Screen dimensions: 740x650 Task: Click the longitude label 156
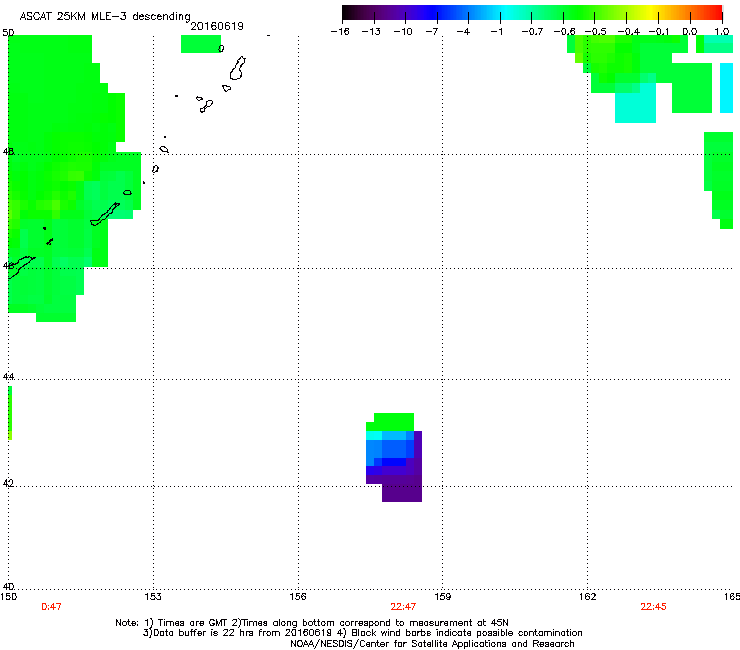(x=298, y=597)
